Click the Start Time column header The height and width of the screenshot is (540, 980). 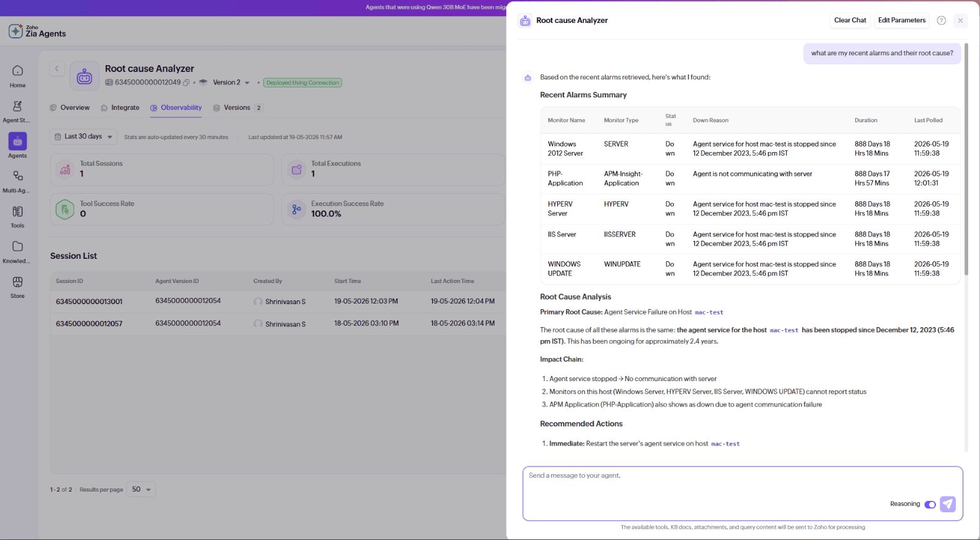coord(348,281)
